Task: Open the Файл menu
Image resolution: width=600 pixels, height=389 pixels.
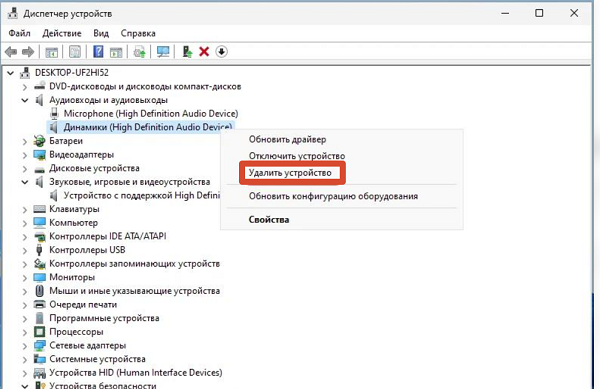Action: tap(20, 33)
